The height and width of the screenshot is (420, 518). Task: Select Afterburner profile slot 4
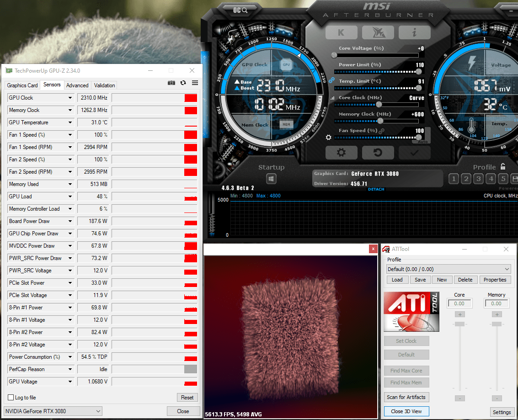pos(491,179)
